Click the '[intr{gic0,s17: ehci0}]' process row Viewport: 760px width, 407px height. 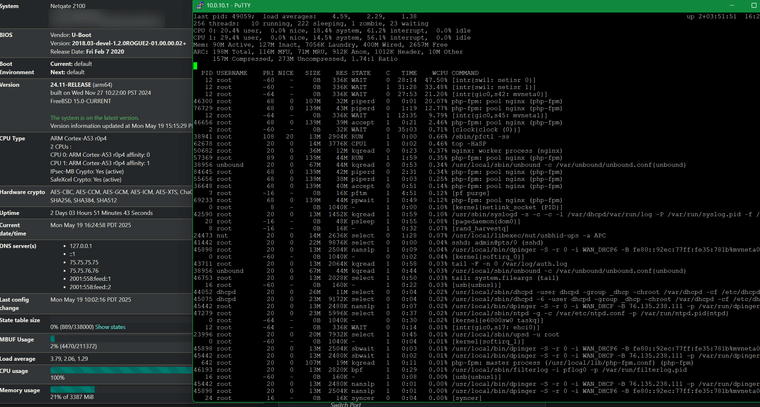point(365,327)
